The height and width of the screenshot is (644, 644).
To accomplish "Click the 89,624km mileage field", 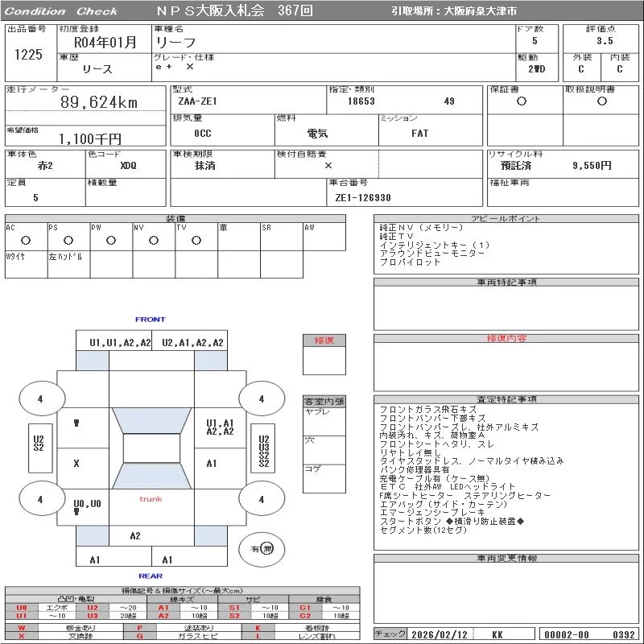I will [x=100, y=102].
